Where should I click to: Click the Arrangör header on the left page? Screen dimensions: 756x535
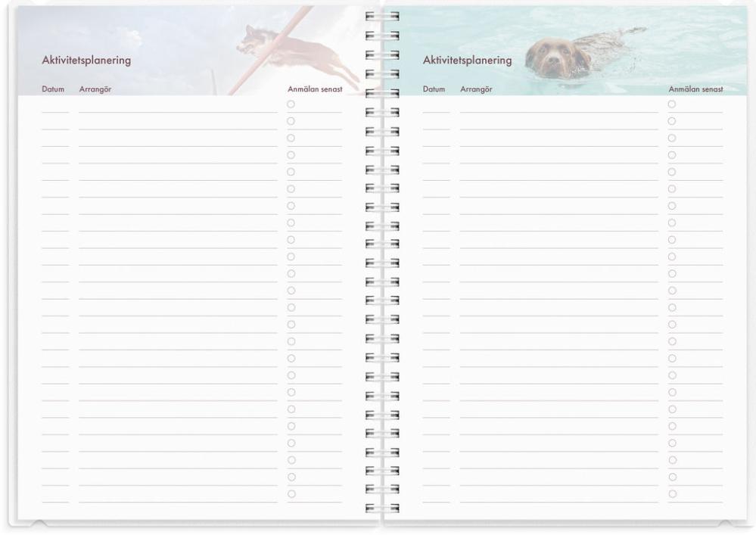(95, 89)
